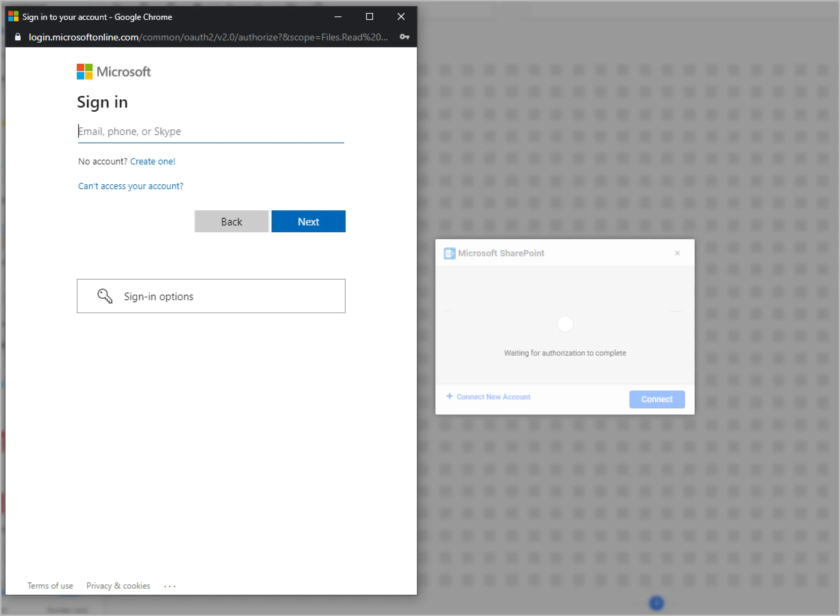Click the lock icon beside the URL
This screenshot has height=616, width=840.
coord(17,37)
